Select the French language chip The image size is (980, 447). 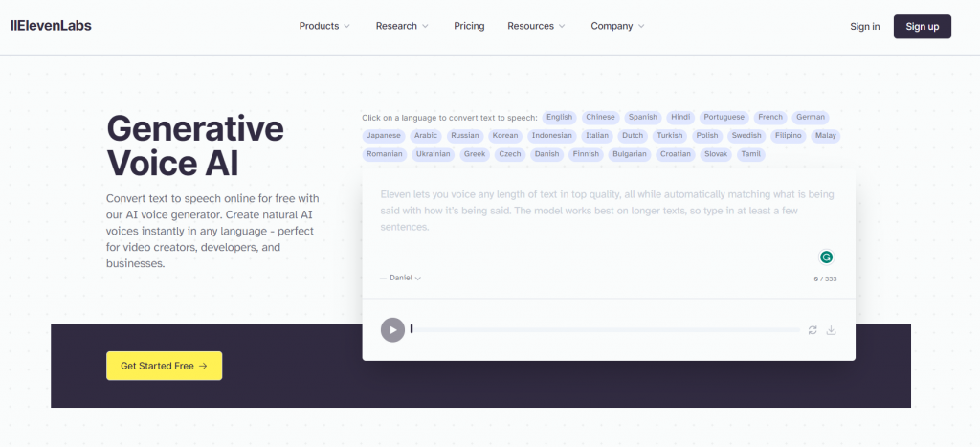(x=770, y=117)
